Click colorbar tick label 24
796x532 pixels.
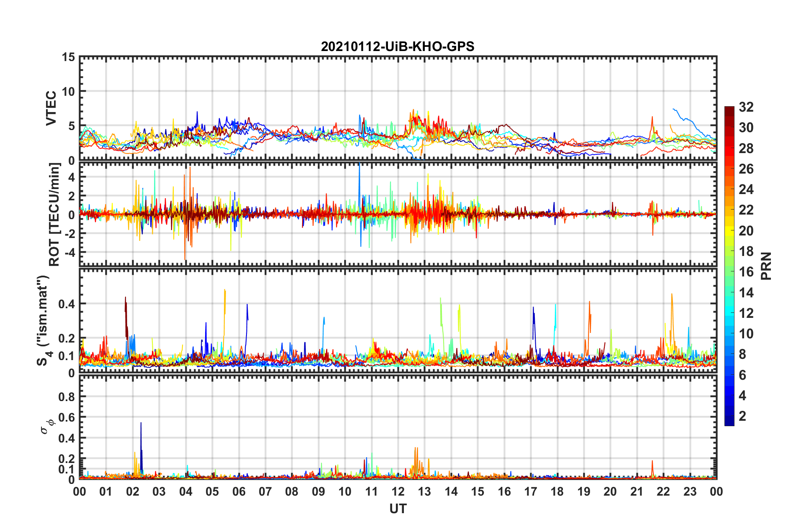[746, 189]
